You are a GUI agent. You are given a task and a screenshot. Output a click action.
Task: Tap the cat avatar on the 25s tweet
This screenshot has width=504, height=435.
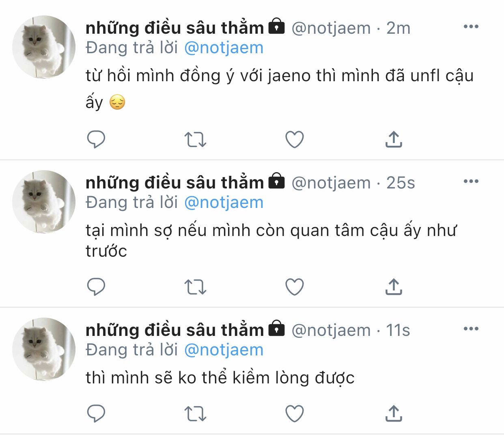[44, 202]
